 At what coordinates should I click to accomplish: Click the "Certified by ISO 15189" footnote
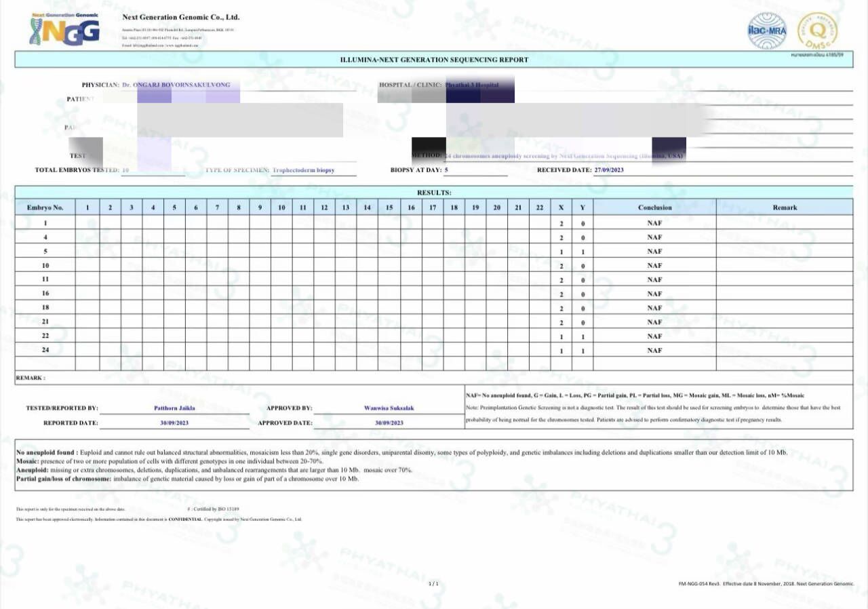214,509
